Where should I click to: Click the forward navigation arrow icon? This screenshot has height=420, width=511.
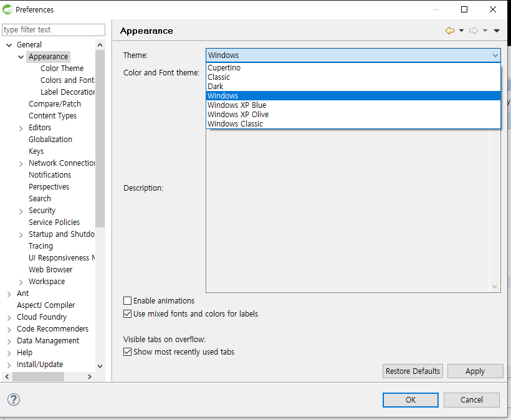(474, 31)
